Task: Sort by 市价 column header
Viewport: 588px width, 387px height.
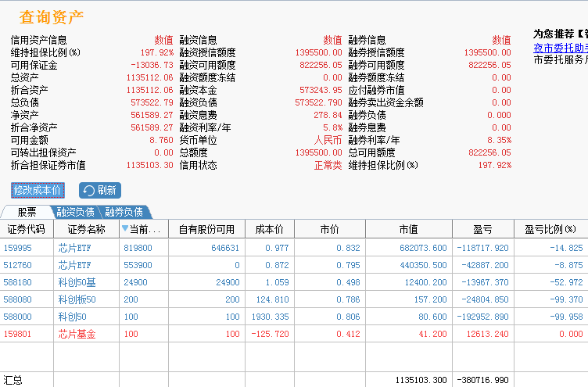Action: click(x=330, y=229)
